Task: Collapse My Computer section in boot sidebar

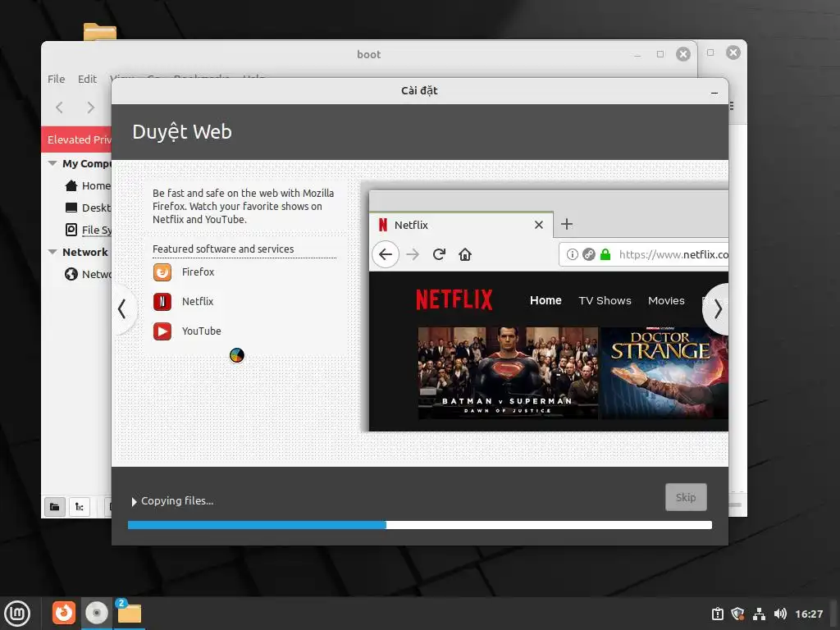Action: [52, 163]
